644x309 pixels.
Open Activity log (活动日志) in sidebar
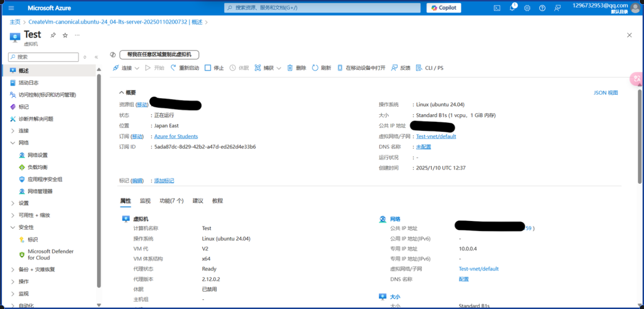[x=29, y=83]
